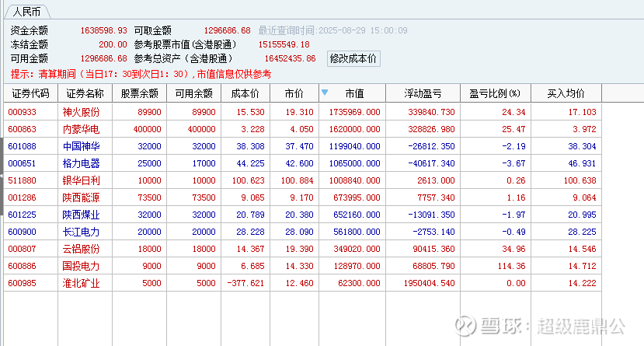Click floating profit 1950404.540

tap(429, 283)
